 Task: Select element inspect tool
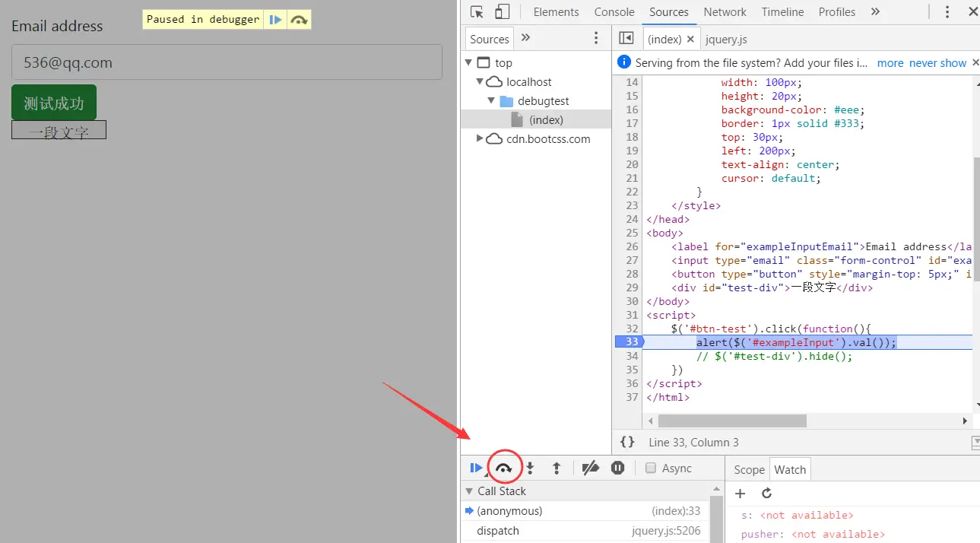pos(477,12)
